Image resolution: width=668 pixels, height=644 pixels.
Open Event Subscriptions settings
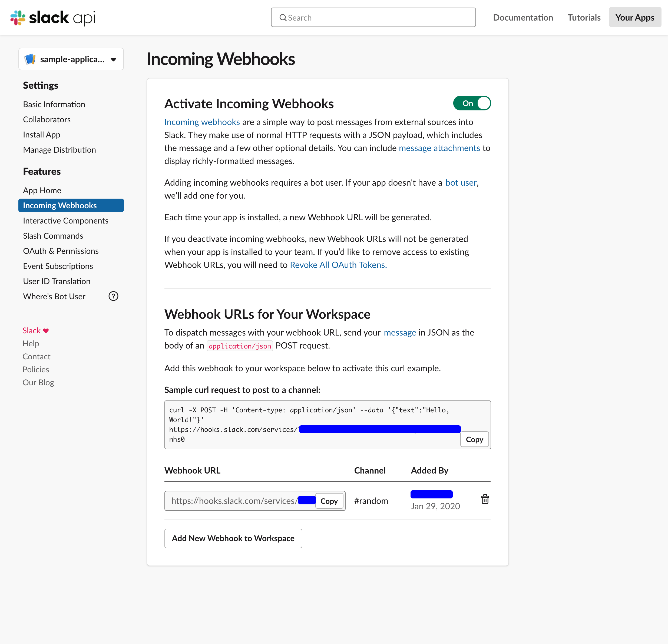[x=58, y=266]
